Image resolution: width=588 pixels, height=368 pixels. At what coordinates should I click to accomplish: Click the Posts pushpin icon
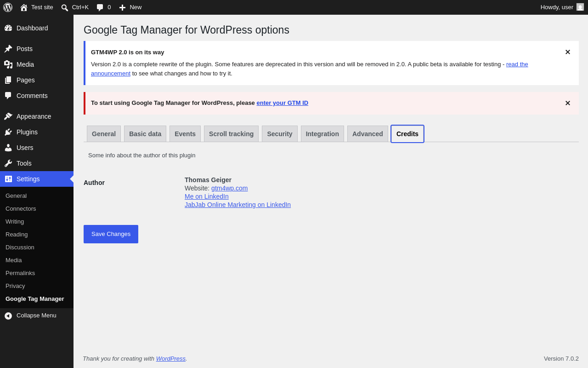(x=8, y=49)
